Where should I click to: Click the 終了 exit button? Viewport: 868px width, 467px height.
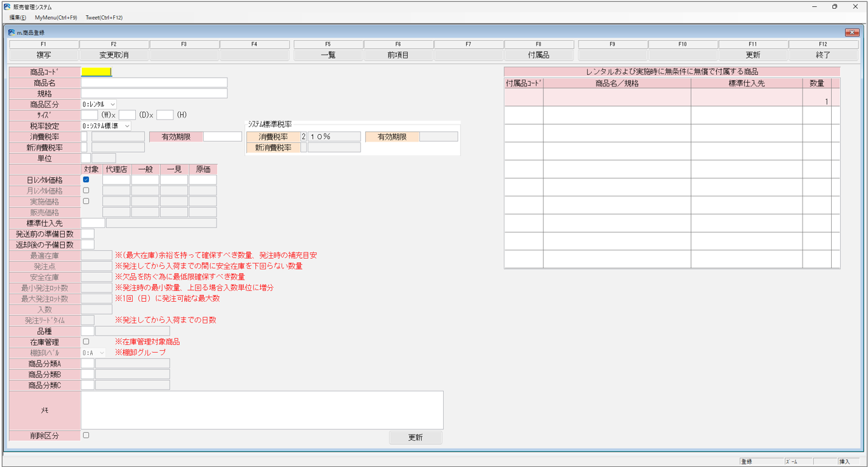click(823, 55)
